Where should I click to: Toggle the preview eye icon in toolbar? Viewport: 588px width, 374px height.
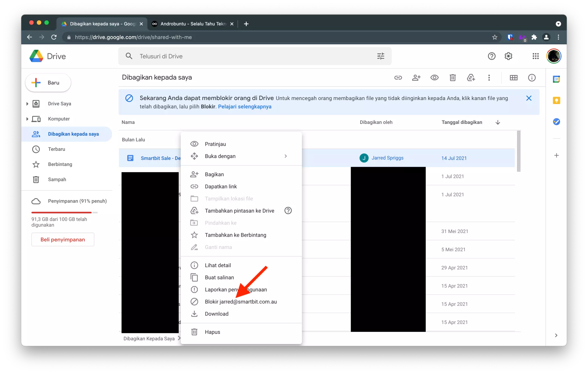tap(435, 78)
